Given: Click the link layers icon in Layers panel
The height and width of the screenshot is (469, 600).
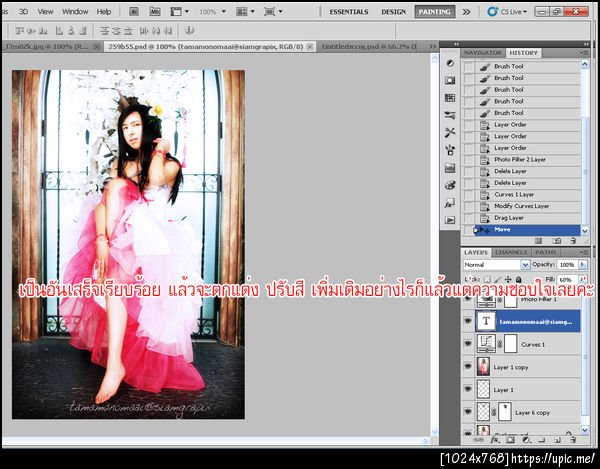Looking at the screenshot, I should tap(478, 440).
